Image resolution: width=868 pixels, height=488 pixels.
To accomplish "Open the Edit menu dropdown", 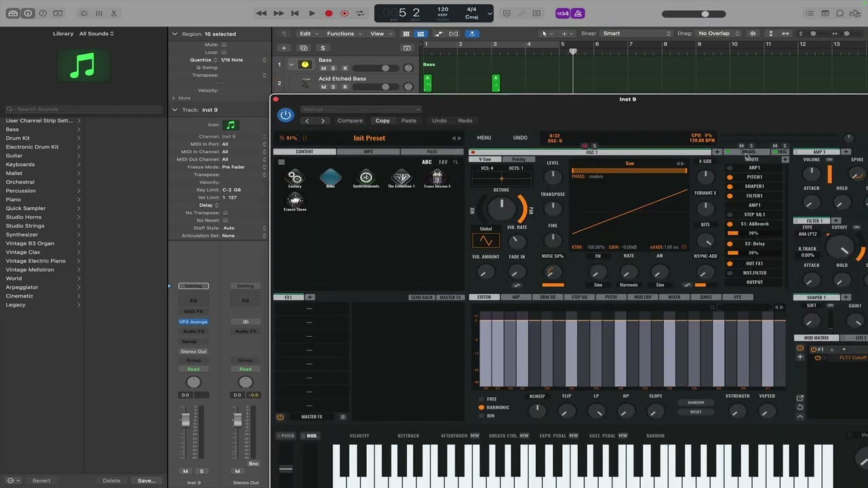I will click(x=309, y=33).
